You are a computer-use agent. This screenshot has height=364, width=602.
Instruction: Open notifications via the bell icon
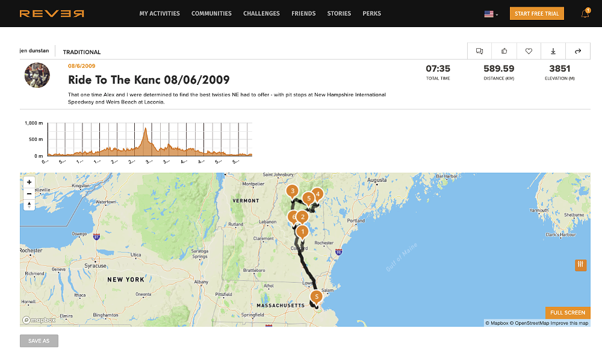pyautogui.click(x=585, y=13)
